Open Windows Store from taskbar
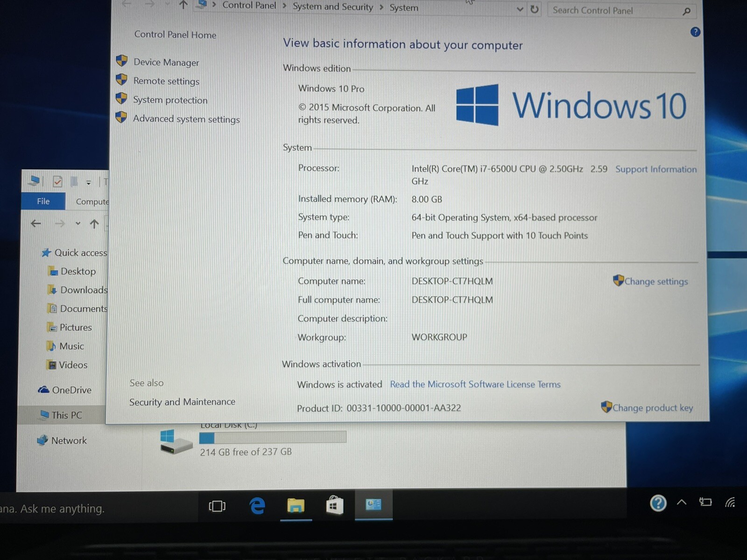The image size is (747, 560). (x=334, y=505)
